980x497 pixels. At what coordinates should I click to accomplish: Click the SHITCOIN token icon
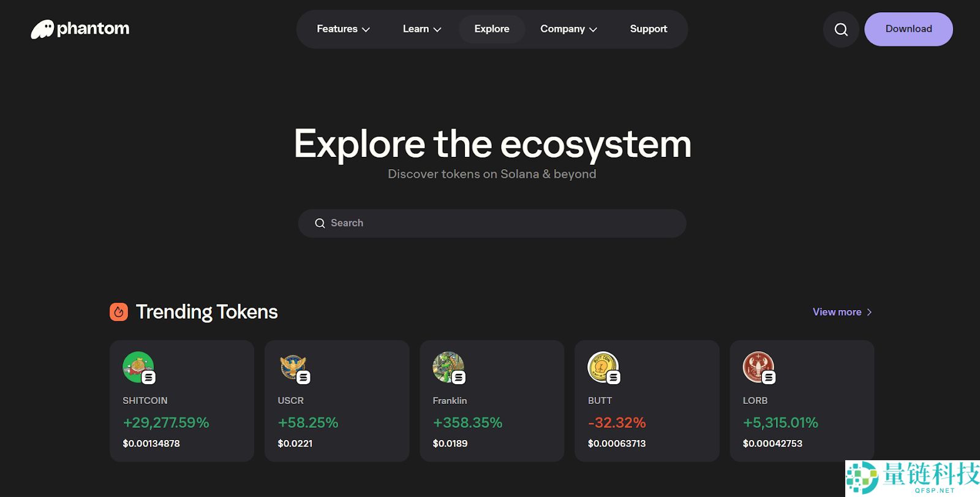138,367
